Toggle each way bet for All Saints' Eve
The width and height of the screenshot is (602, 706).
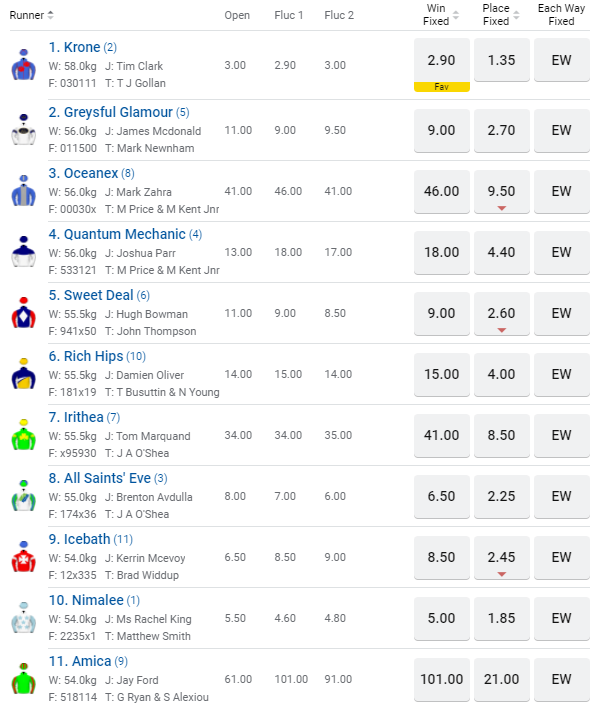pos(561,496)
